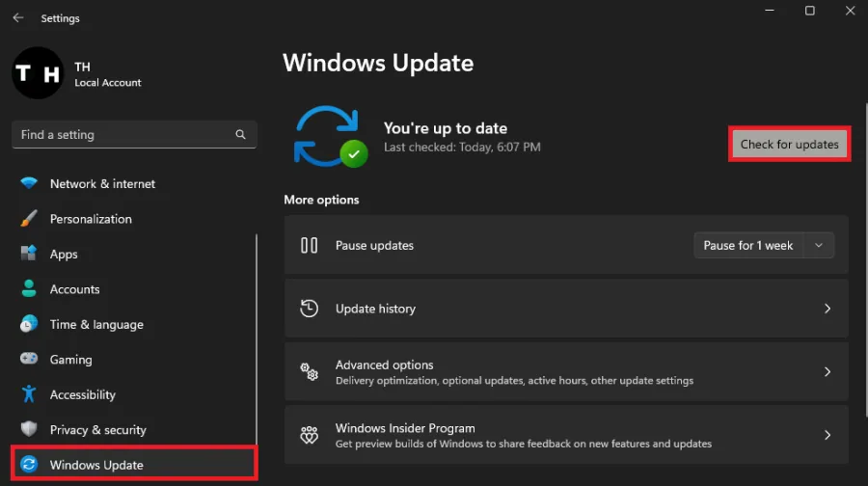Click the Find a setting search box

click(134, 134)
